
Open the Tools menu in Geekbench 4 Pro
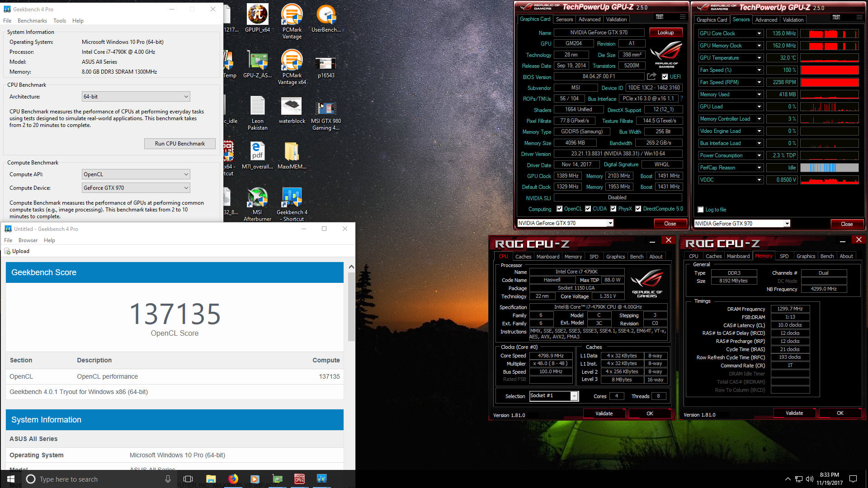tap(60, 21)
